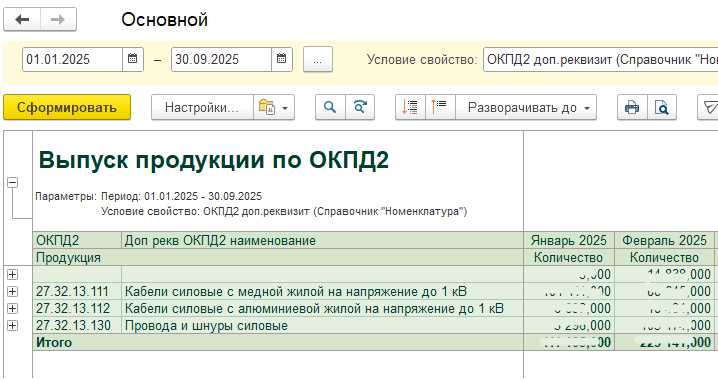Select the Продукция header cell

tap(278, 257)
